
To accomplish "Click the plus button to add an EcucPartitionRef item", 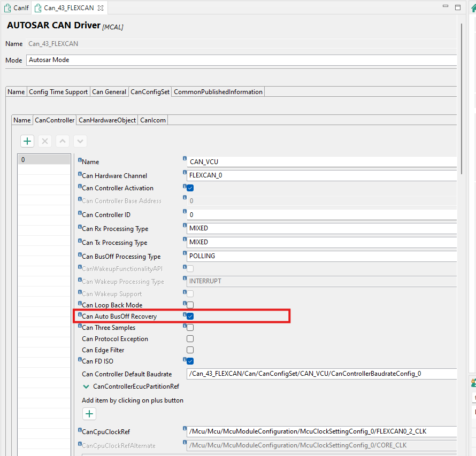I will 89,414.
